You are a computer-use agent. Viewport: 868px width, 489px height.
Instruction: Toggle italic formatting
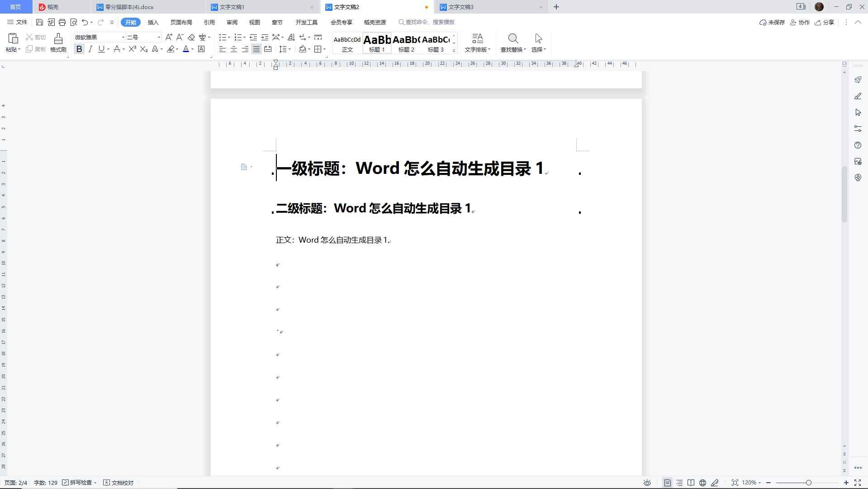90,49
